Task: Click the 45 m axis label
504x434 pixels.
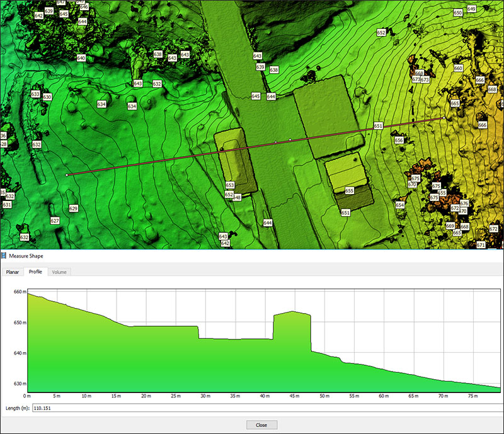Action: [294, 396]
